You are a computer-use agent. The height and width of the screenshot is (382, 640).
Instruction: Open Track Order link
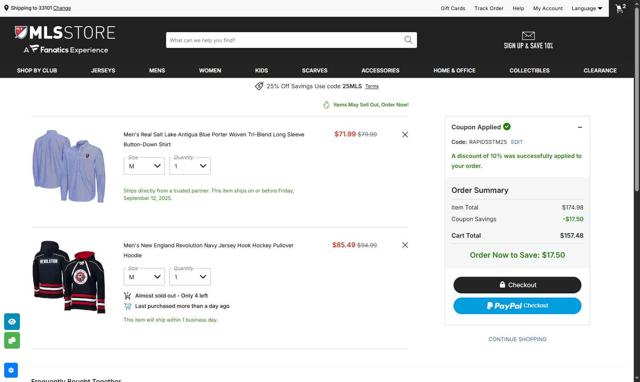coord(489,8)
